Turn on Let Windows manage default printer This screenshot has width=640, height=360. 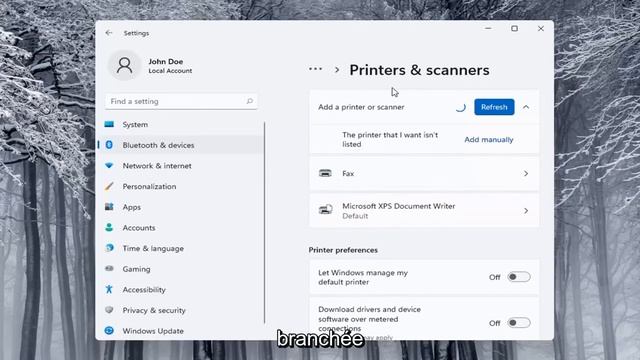pos(519,277)
